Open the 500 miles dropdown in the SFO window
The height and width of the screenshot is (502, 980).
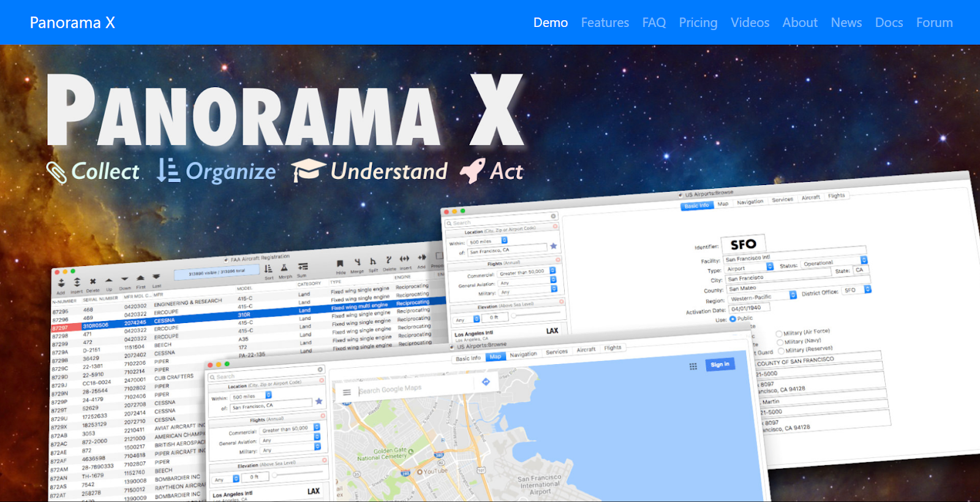tap(488, 241)
